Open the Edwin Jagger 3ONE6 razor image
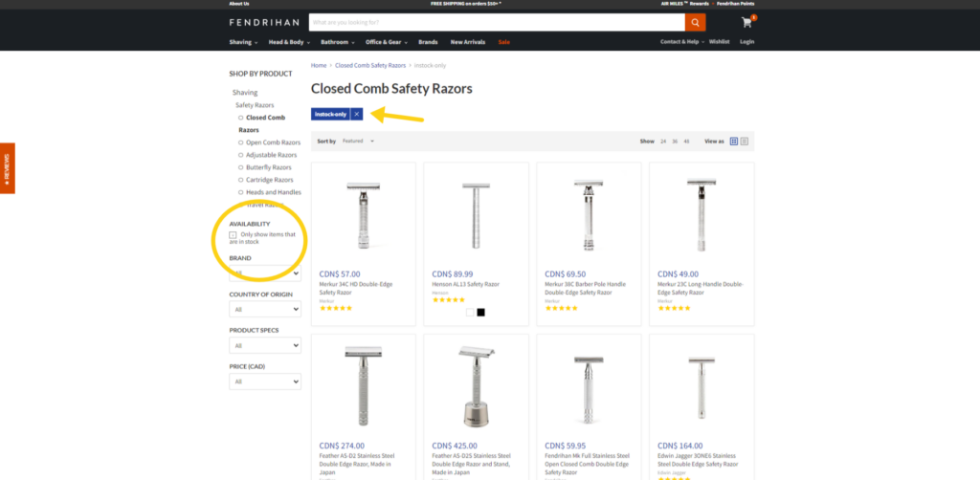 pyautogui.click(x=702, y=388)
